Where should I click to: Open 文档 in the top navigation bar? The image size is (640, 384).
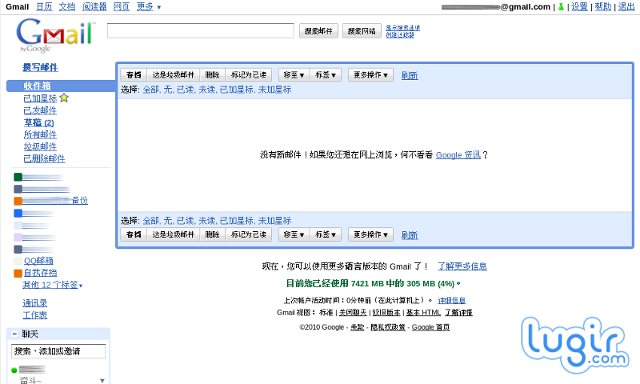pos(67,7)
